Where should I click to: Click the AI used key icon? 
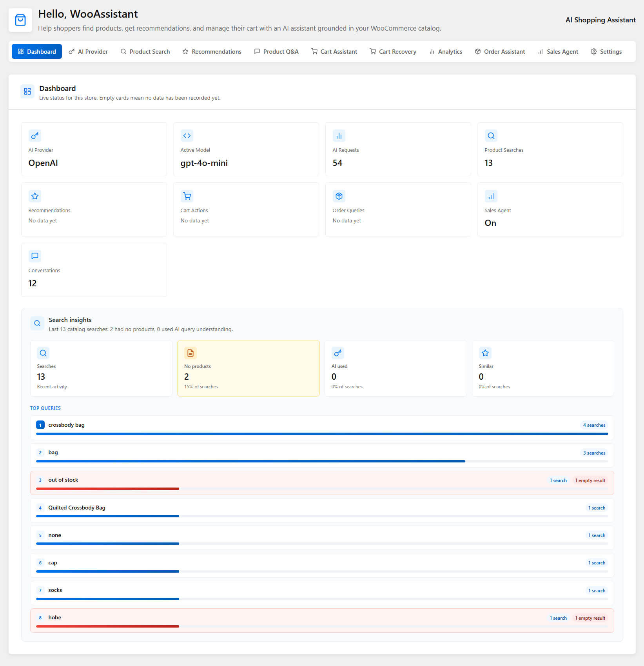(x=338, y=353)
